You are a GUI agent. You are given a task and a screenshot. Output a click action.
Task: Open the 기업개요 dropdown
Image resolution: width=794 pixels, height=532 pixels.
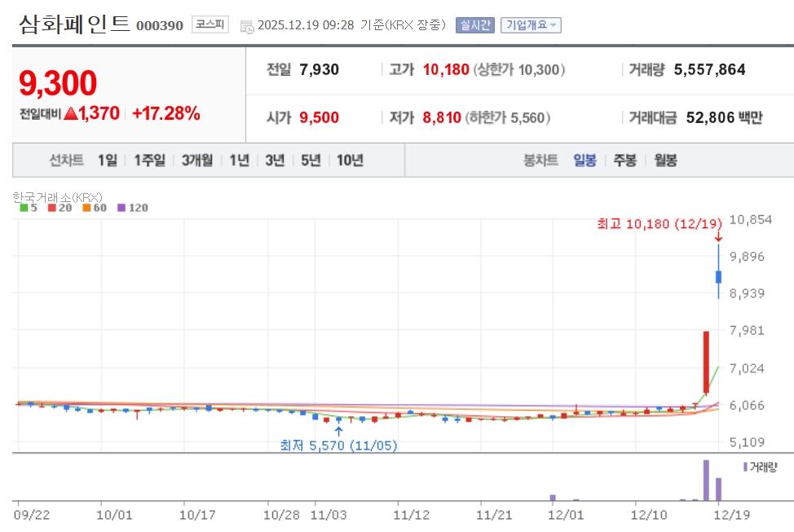pos(531,24)
